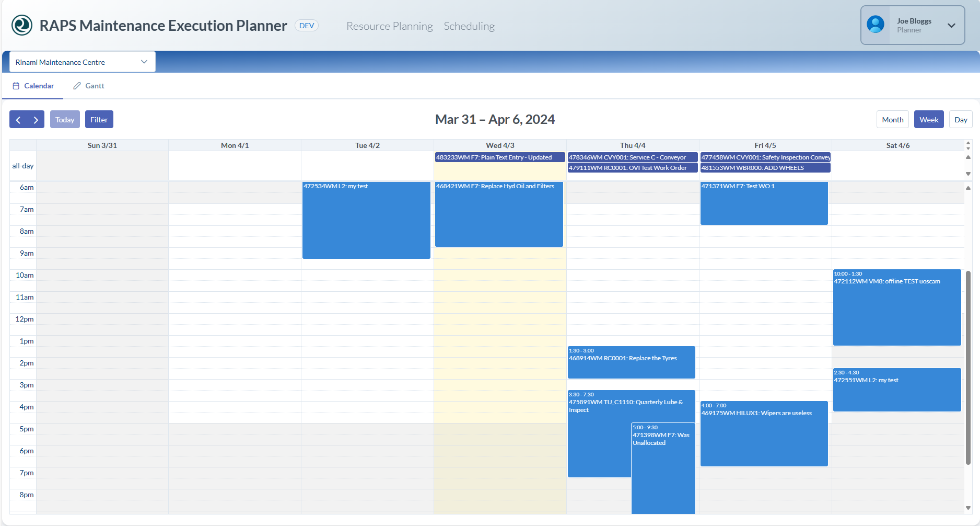980x526 pixels.
Task: Click the pencil icon next to Gantt
Action: click(76, 85)
